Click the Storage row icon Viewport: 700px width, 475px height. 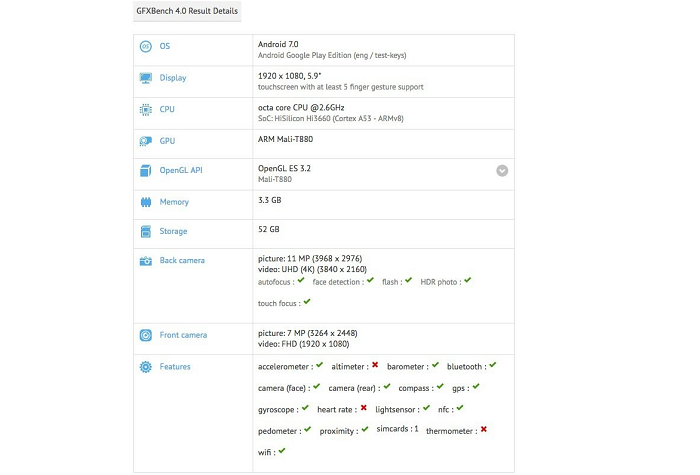146,232
